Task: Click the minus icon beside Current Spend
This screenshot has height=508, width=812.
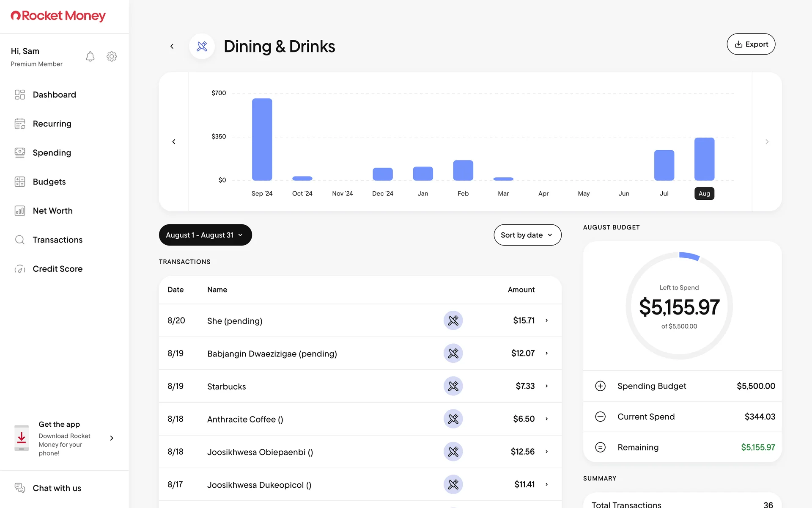Action: point(600,417)
